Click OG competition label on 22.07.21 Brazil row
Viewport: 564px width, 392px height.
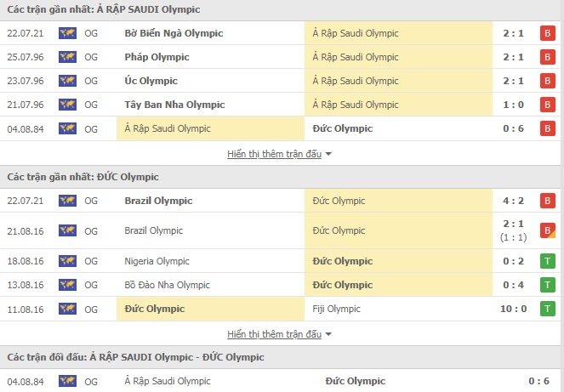91,201
